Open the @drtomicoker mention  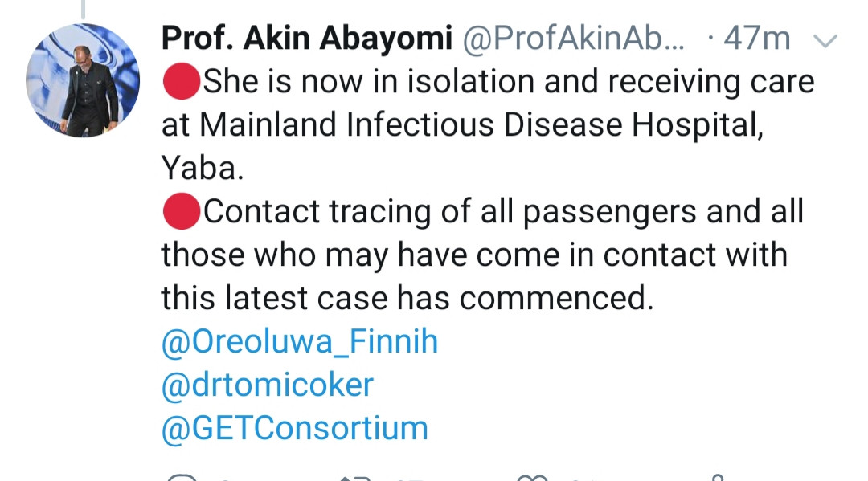pos(268,385)
